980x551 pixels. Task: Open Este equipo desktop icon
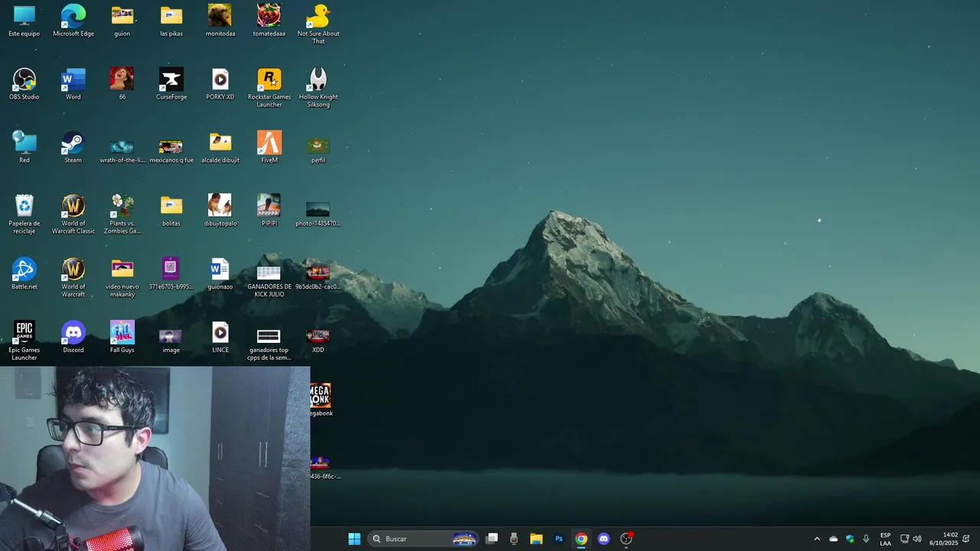pos(24,21)
